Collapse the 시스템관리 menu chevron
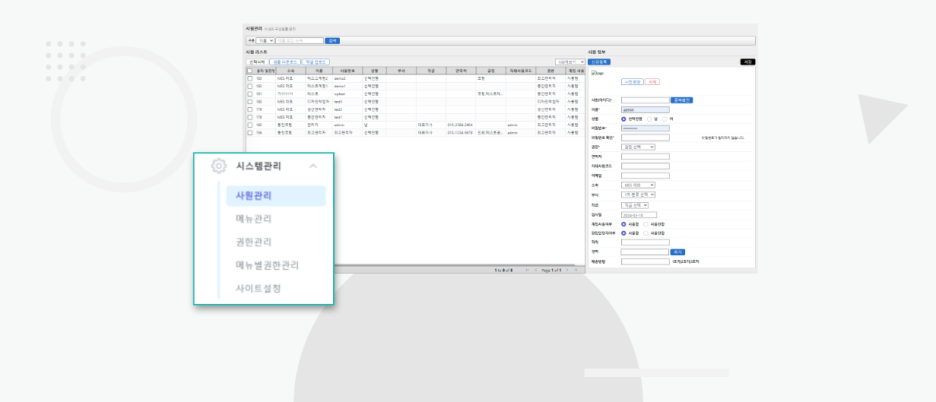 [313, 166]
